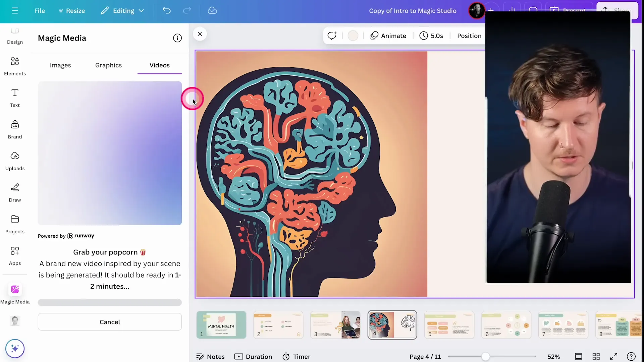Click the video generation progress bar
The height and width of the screenshot is (362, 644).
tap(110, 302)
